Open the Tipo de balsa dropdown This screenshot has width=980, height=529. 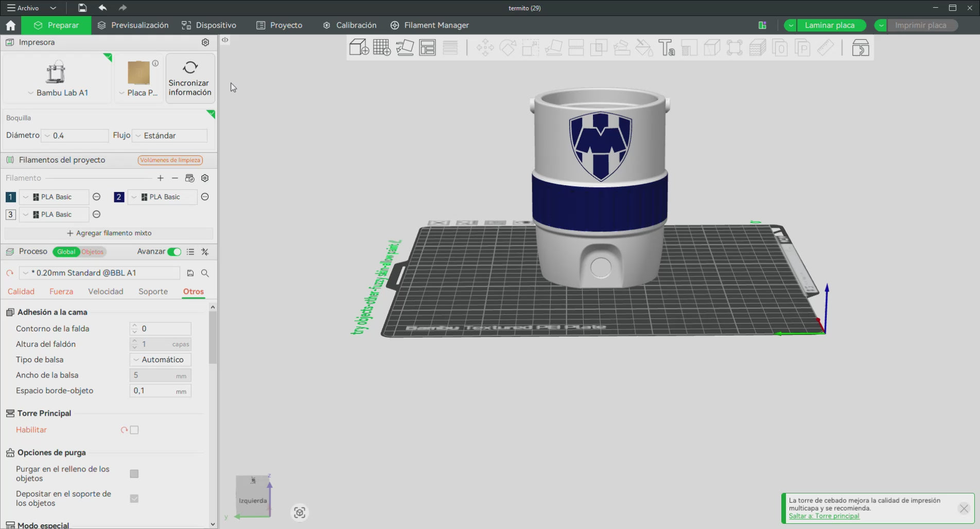(x=160, y=360)
